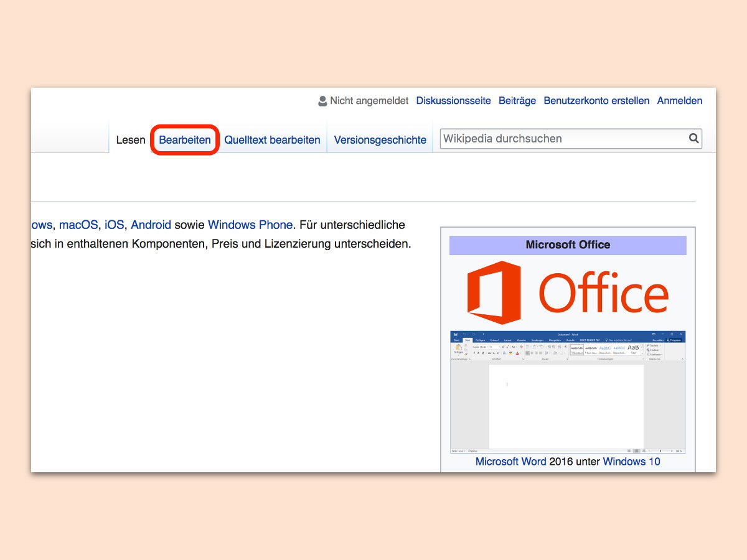Click the Anmelden login link
The height and width of the screenshot is (560, 747).
click(680, 101)
